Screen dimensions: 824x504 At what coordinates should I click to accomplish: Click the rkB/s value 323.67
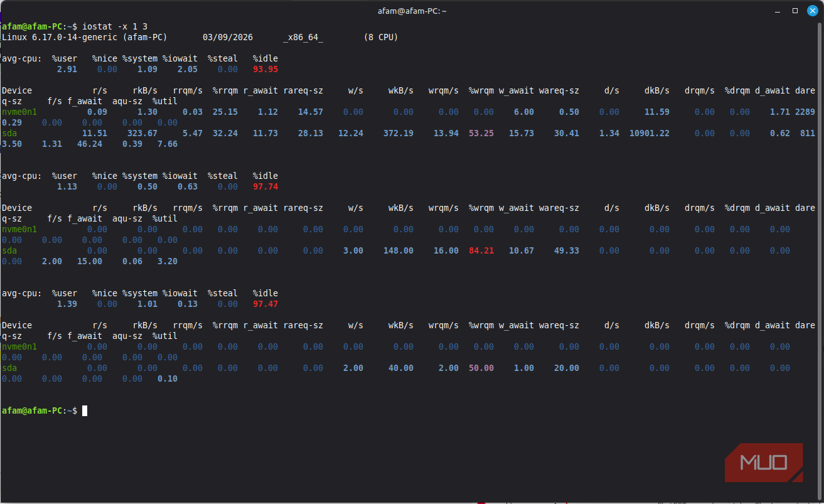pyautogui.click(x=142, y=133)
